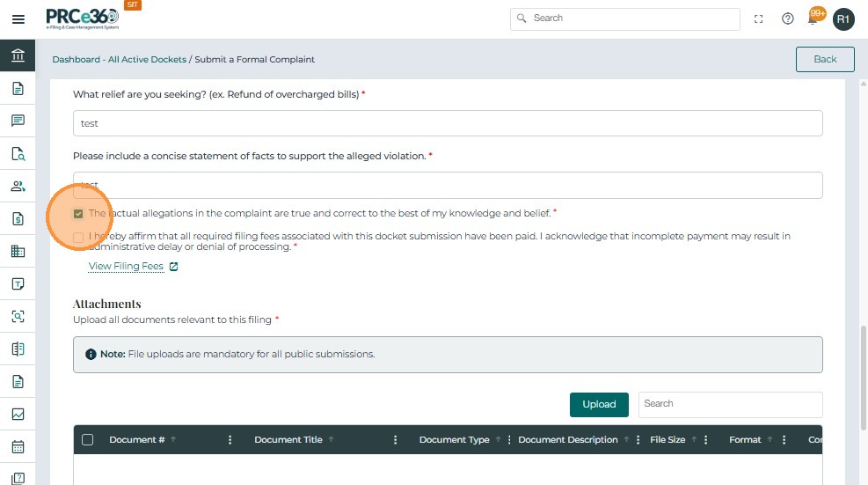Open the chart image sidebar icon
Image resolution: width=868 pixels, height=485 pixels.
pyautogui.click(x=18, y=414)
